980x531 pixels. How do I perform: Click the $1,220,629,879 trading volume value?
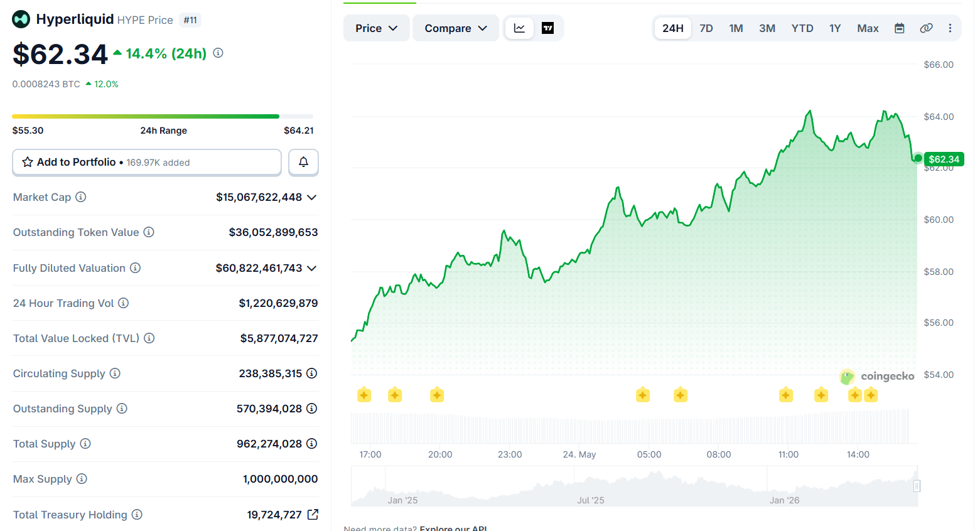click(278, 303)
